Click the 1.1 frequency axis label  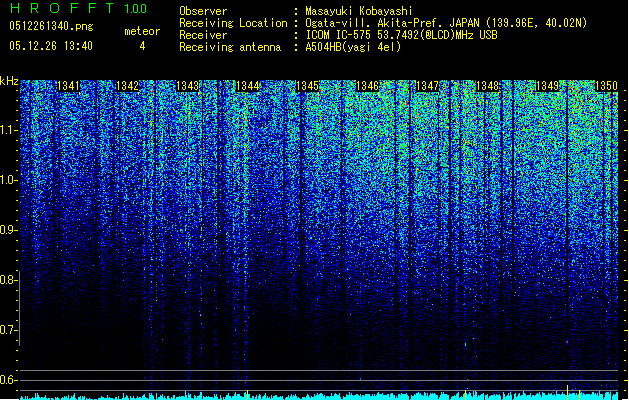(8, 130)
